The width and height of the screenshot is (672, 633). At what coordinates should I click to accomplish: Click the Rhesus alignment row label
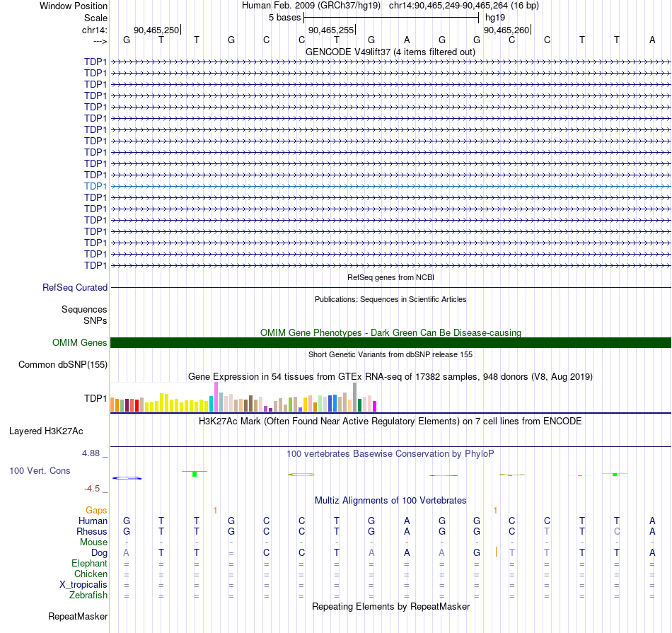[92, 531]
